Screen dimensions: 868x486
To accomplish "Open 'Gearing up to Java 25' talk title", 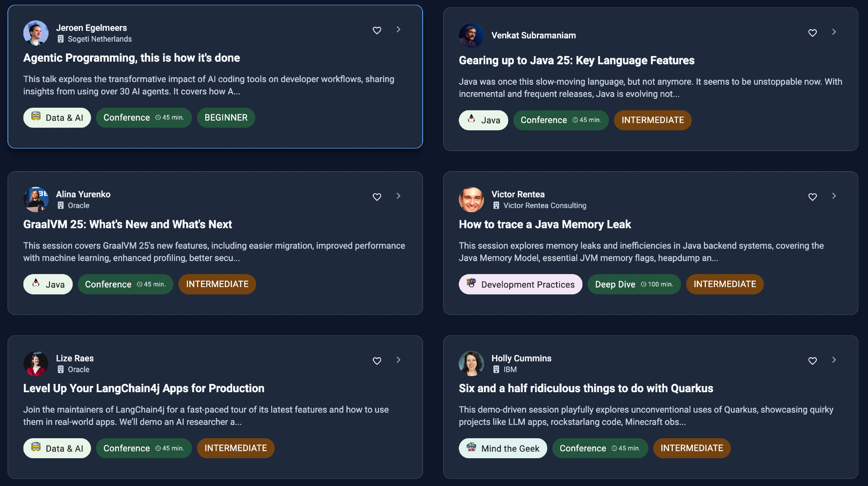I will [576, 60].
